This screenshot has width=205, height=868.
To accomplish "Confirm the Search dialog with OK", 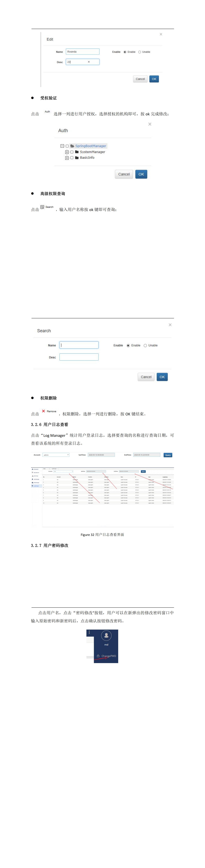I will click(162, 377).
